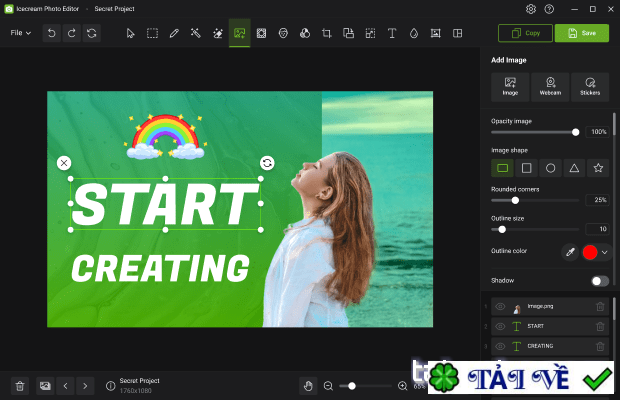The image size is (620, 400).
Task: Select the Crop tool in toolbar
Action: click(x=327, y=33)
